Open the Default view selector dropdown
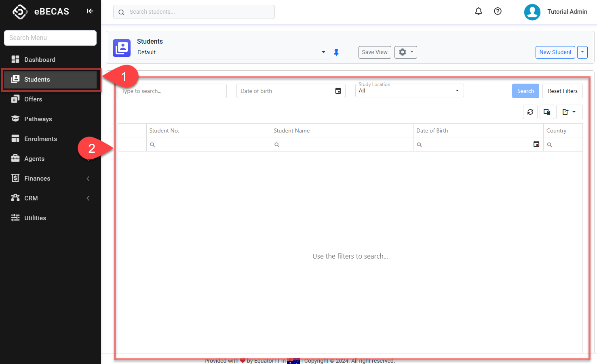Viewport: 597px width, 364px height. pyautogui.click(x=323, y=52)
